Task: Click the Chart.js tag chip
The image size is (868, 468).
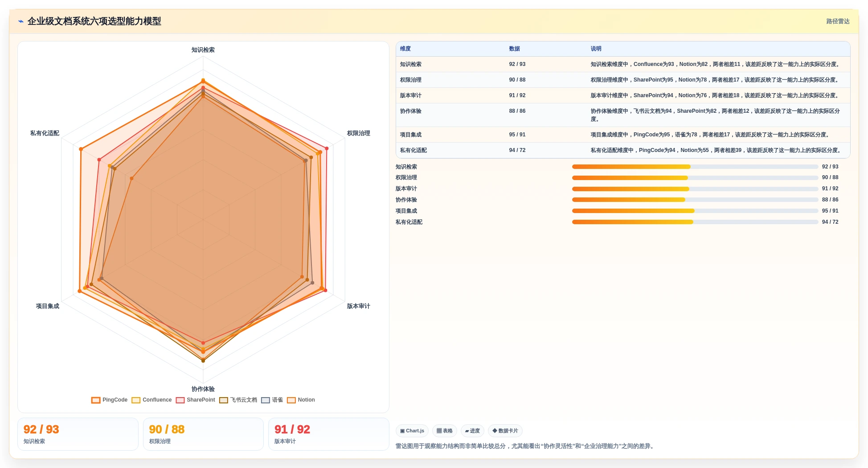Action: (x=412, y=431)
